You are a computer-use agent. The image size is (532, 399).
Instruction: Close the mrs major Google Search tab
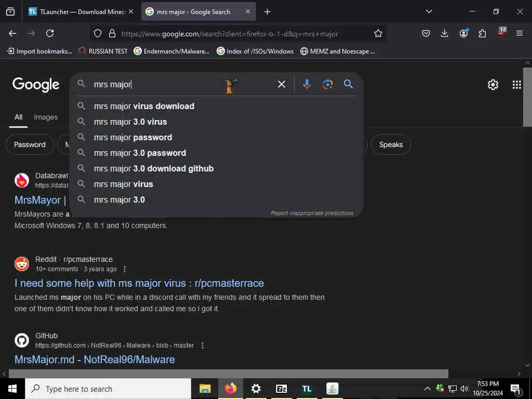tap(248, 11)
